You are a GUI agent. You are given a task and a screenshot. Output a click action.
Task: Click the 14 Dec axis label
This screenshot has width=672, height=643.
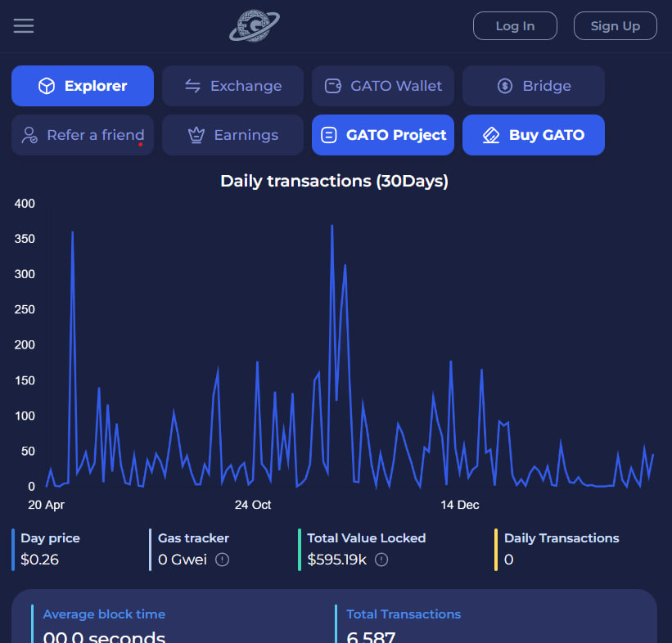(460, 505)
